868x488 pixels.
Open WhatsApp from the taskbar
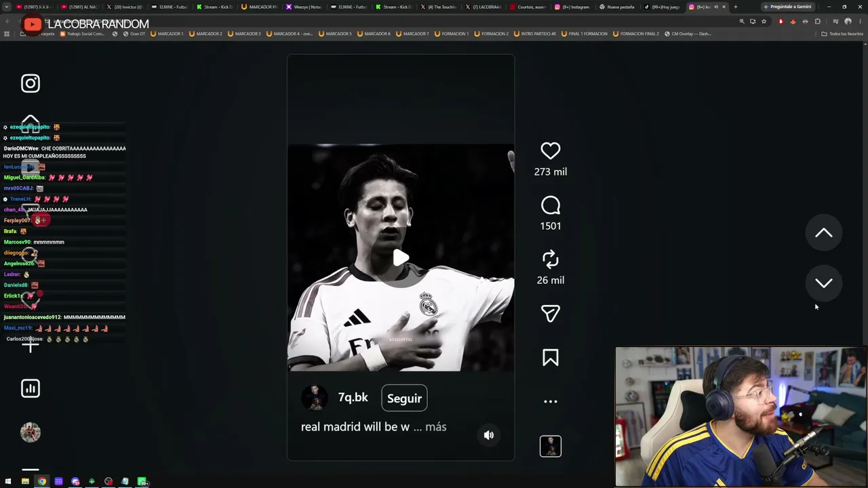142,481
